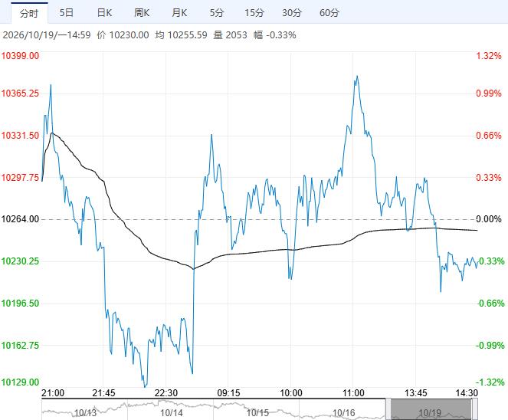Switch to the 30分 interval tab

click(x=292, y=13)
